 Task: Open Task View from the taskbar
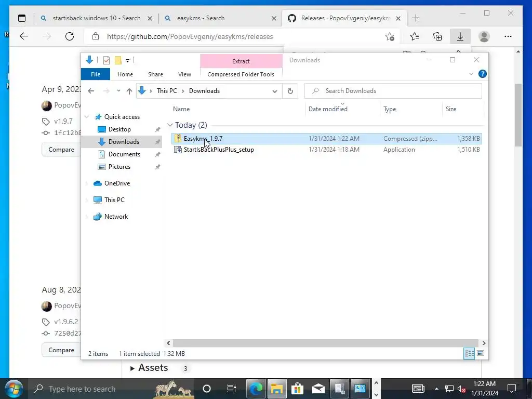[231, 389]
